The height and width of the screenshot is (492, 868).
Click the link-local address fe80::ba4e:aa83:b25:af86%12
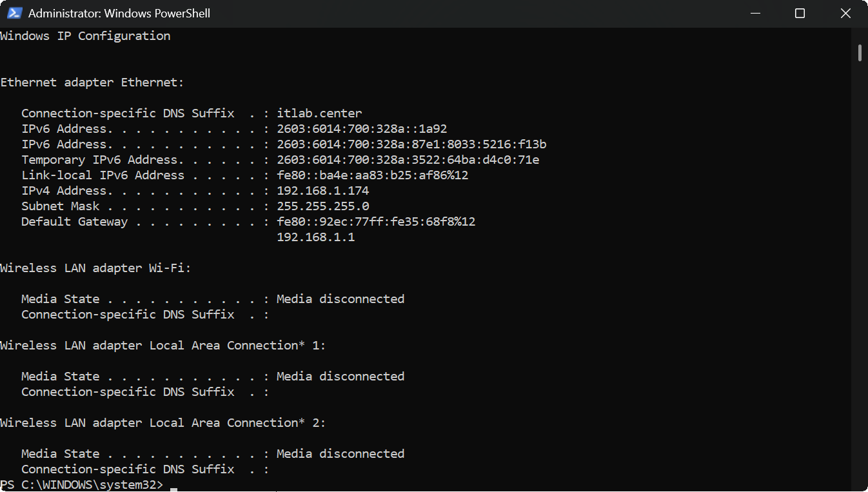373,175
